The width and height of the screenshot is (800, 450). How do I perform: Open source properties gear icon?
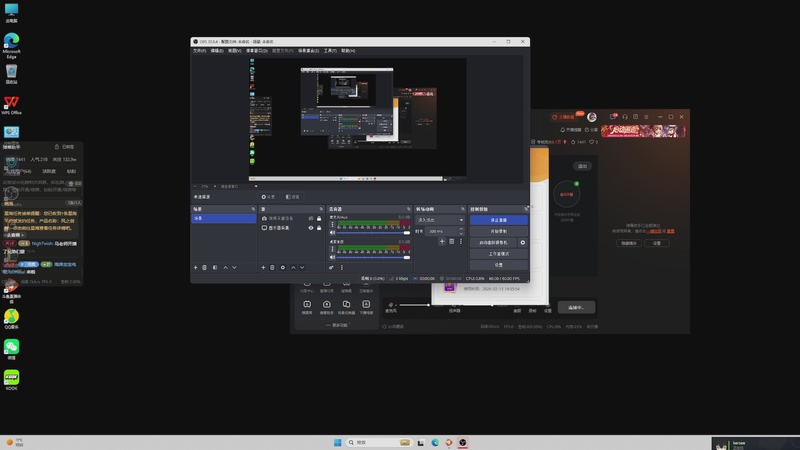pos(282,267)
